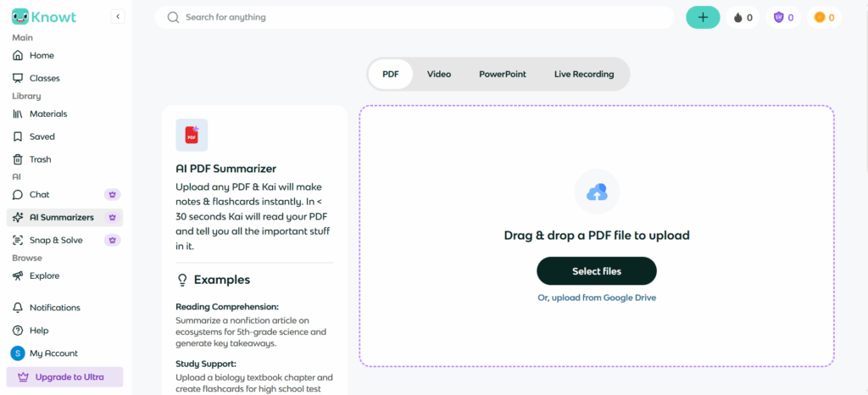This screenshot has height=395, width=868.
Task: Switch to the Video tab
Action: tap(439, 74)
